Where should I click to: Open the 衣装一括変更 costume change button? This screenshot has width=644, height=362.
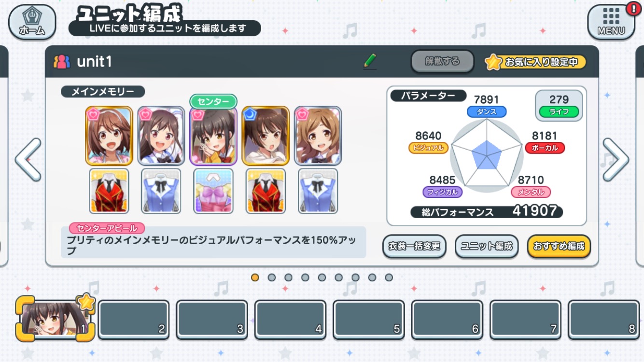pyautogui.click(x=414, y=246)
